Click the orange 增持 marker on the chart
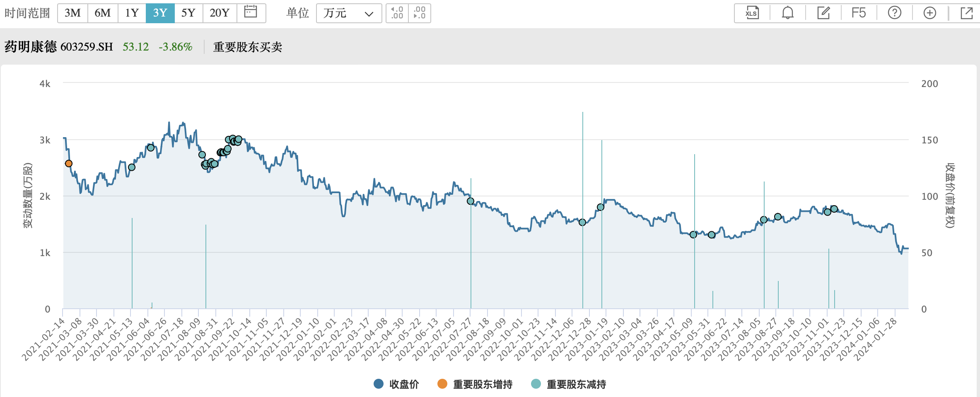Image resolution: width=980 pixels, height=397 pixels. coord(68,164)
